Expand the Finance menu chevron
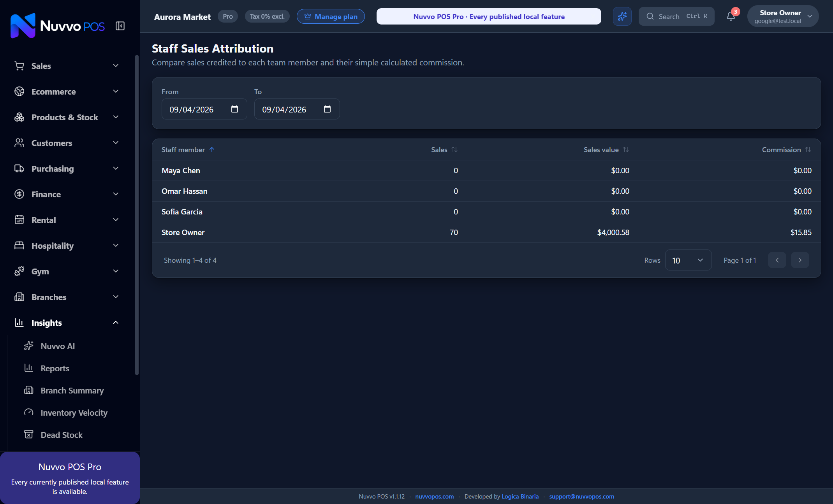Screen dimensions: 833x504 tap(116, 194)
